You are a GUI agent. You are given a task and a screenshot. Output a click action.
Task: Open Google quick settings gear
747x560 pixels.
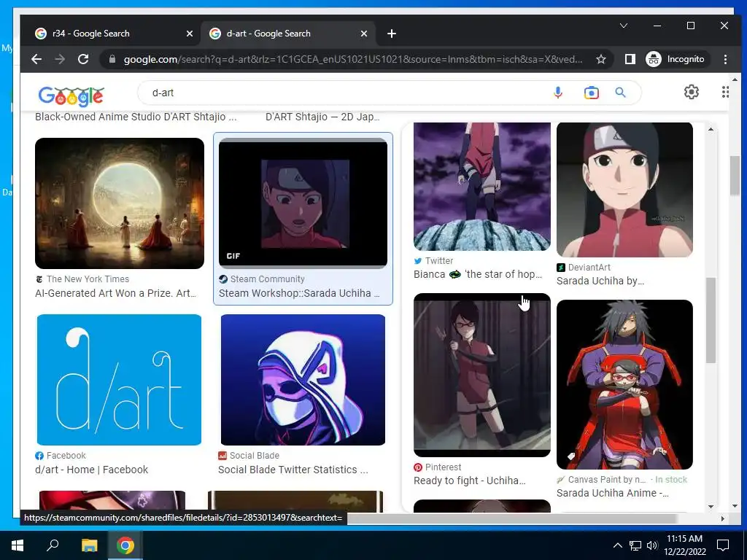click(692, 92)
